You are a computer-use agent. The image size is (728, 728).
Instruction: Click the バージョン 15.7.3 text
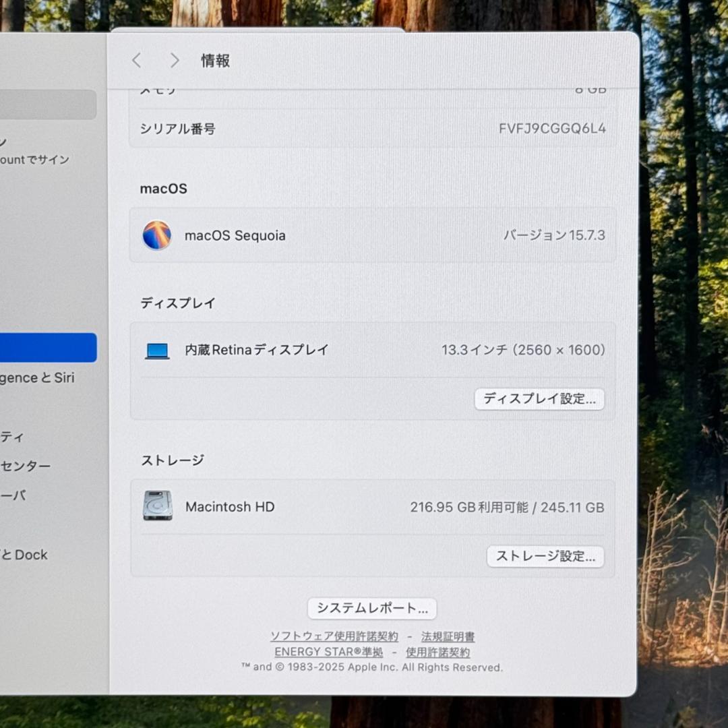(555, 235)
